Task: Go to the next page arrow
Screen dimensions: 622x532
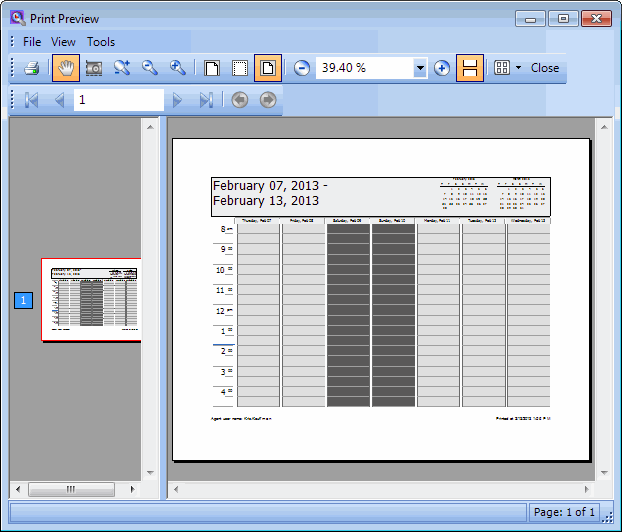Action: [178, 100]
